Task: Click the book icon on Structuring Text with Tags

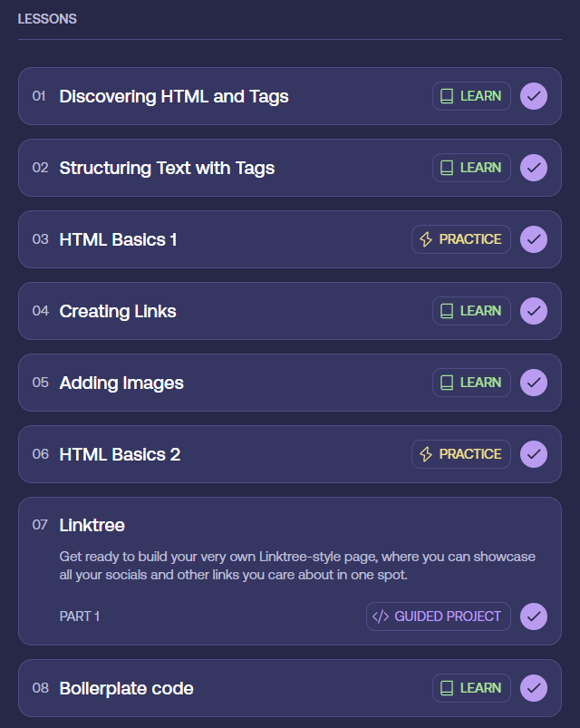Action: click(447, 168)
